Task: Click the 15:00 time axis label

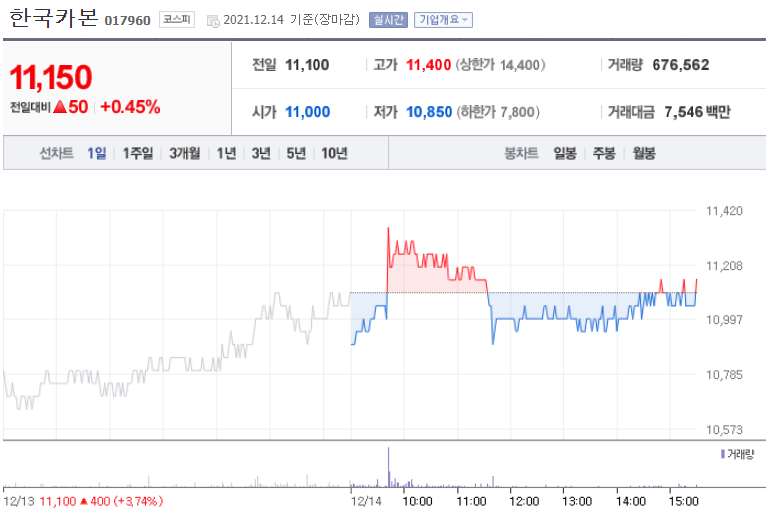Action: [x=683, y=502]
